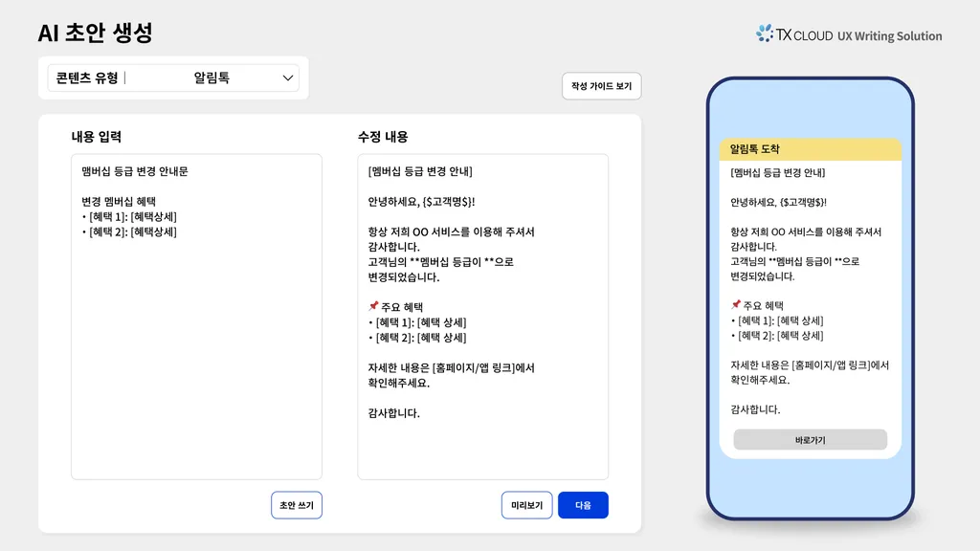Click [홈페이지/앱 링크] placeholder in 수정 내용
Viewport: 980px width, 551px height.
click(x=474, y=367)
